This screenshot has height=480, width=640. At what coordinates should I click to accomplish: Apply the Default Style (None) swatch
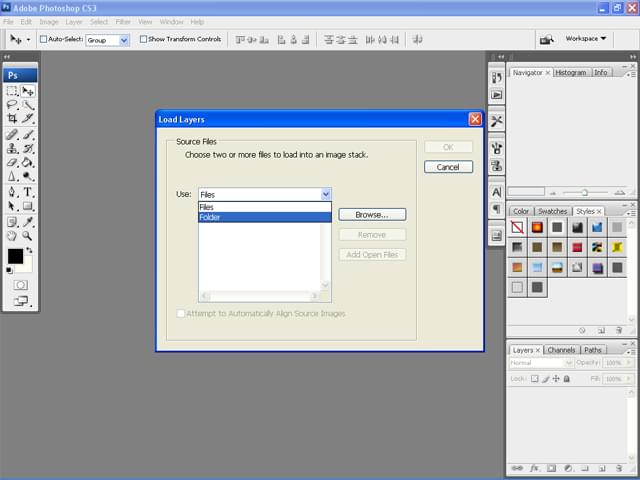pos(517,227)
